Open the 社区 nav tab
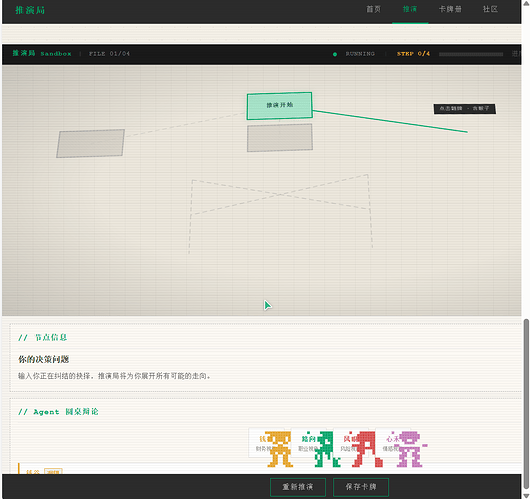Image resolution: width=530 pixels, height=499 pixels. (x=490, y=9)
